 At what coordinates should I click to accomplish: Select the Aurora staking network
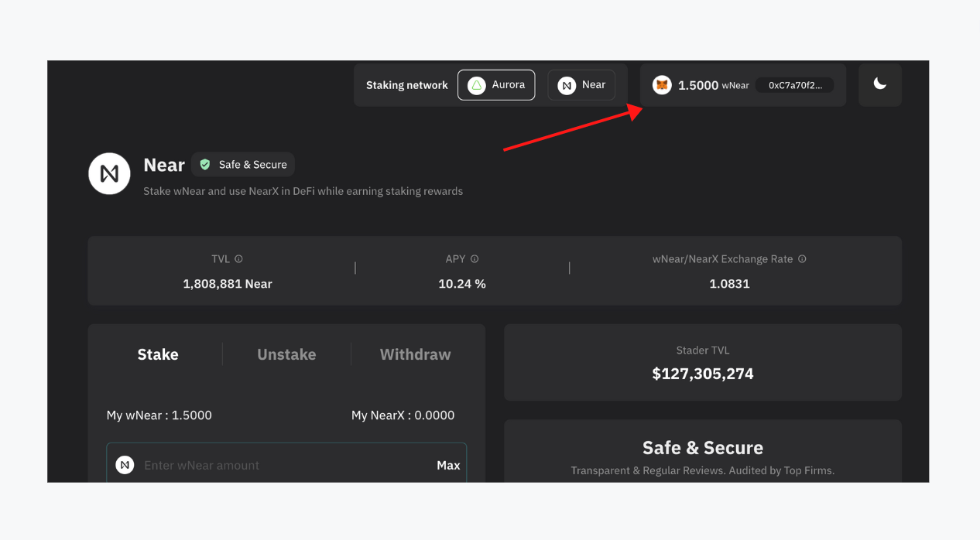496,85
